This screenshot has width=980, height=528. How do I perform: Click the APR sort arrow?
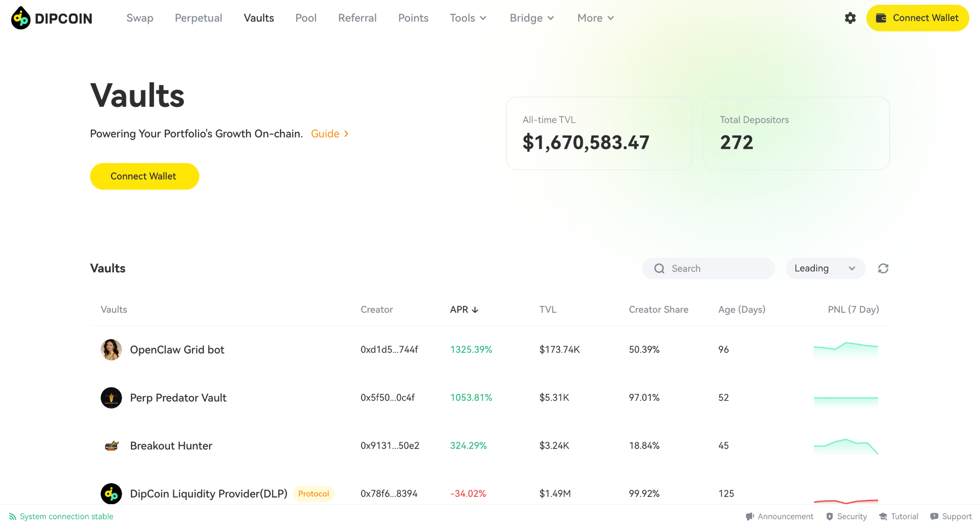pyautogui.click(x=475, y=310)
